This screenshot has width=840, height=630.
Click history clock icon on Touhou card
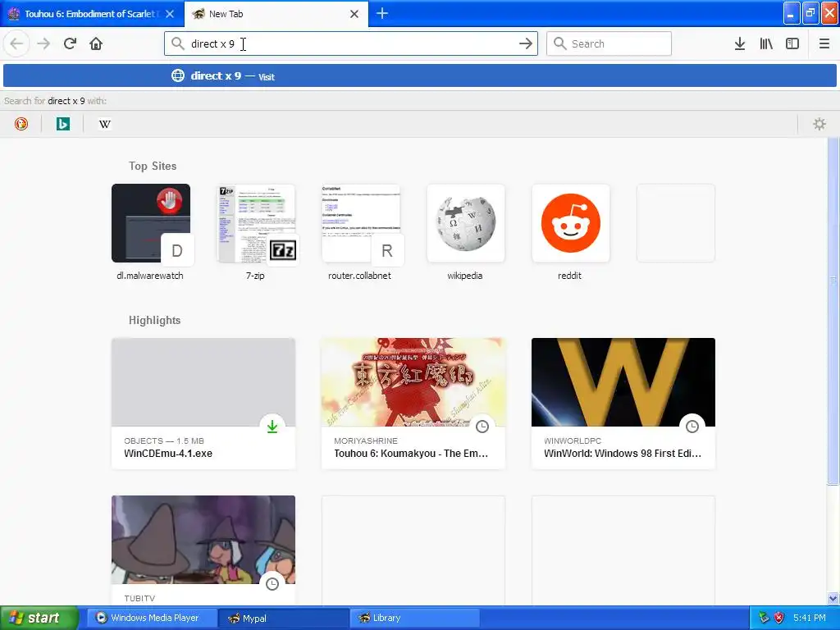(482, 427)
